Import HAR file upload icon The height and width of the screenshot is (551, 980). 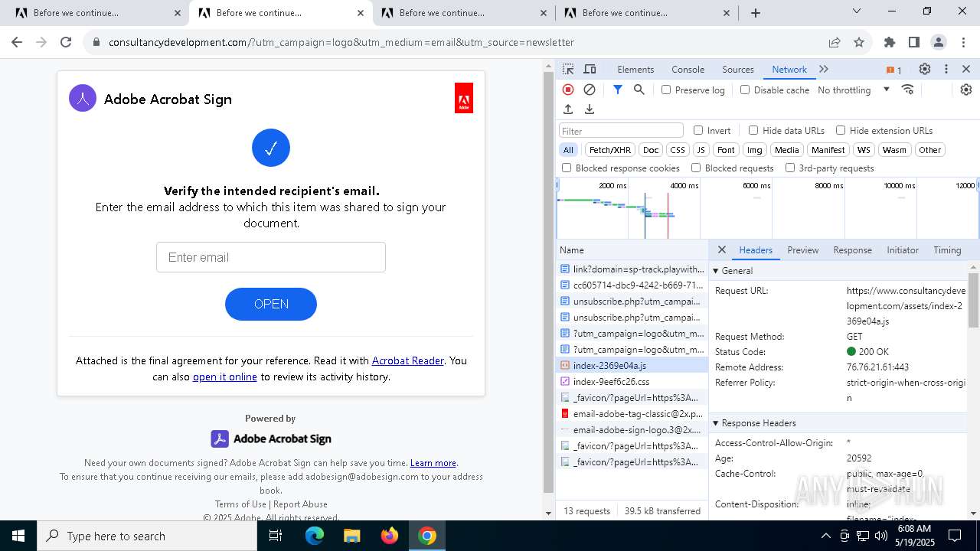568,109
